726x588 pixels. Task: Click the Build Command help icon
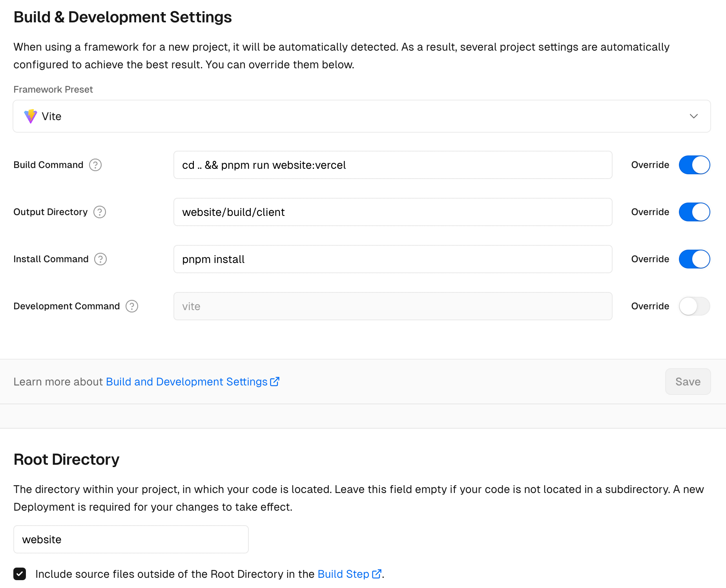pos(95,165)
